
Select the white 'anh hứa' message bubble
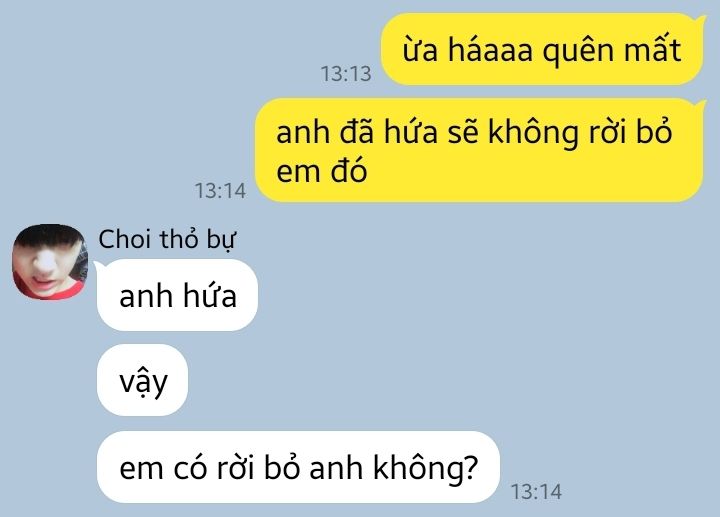coord(177,295)
